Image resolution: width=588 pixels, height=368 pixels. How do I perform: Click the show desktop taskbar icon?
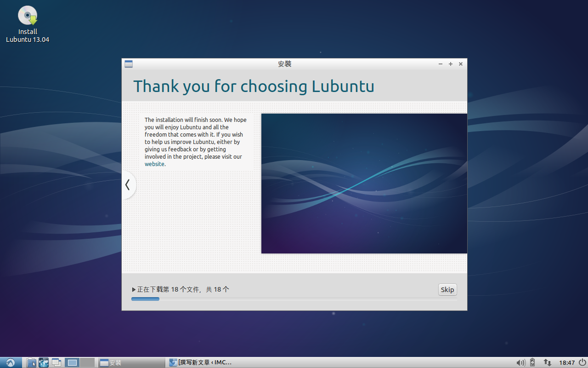click(x=57, y=362)
